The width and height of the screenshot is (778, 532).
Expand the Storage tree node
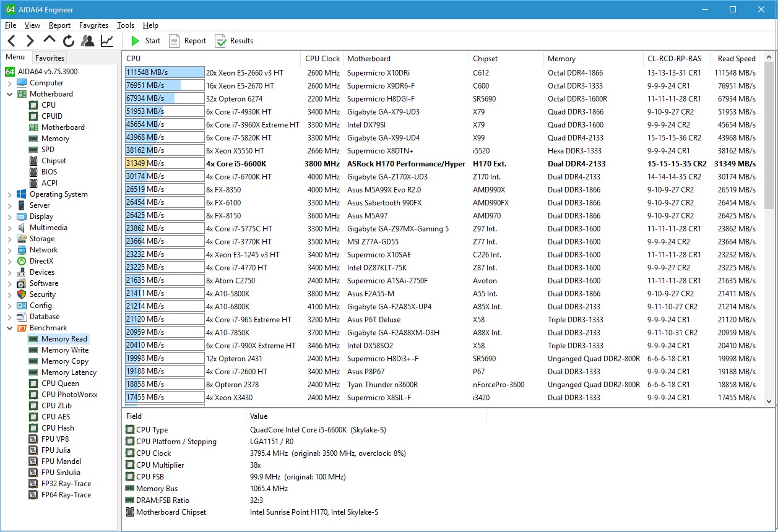[x=9, y=239]
